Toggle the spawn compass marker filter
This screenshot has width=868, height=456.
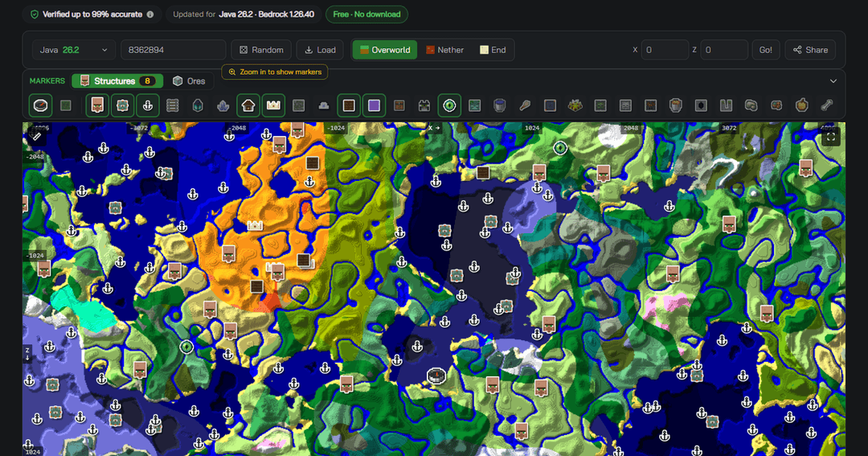(40, 105)
